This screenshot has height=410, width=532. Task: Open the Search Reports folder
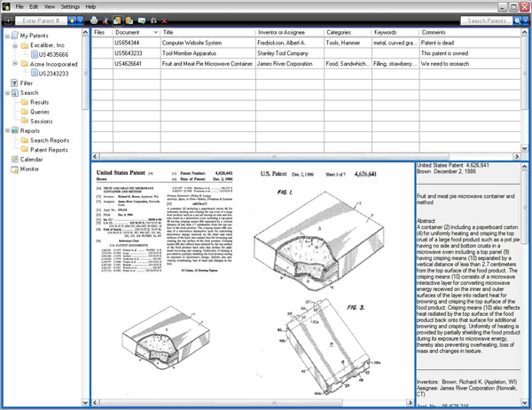pos(50,140)
